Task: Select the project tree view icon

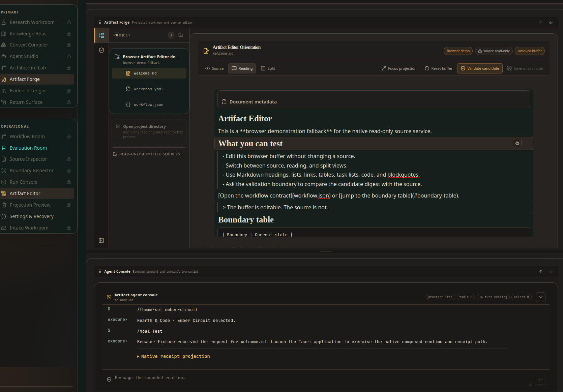Action: (101, 35)
